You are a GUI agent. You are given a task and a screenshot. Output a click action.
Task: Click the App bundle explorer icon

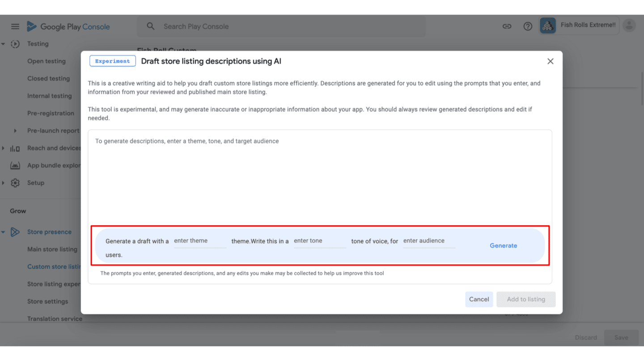click(15, 165)
